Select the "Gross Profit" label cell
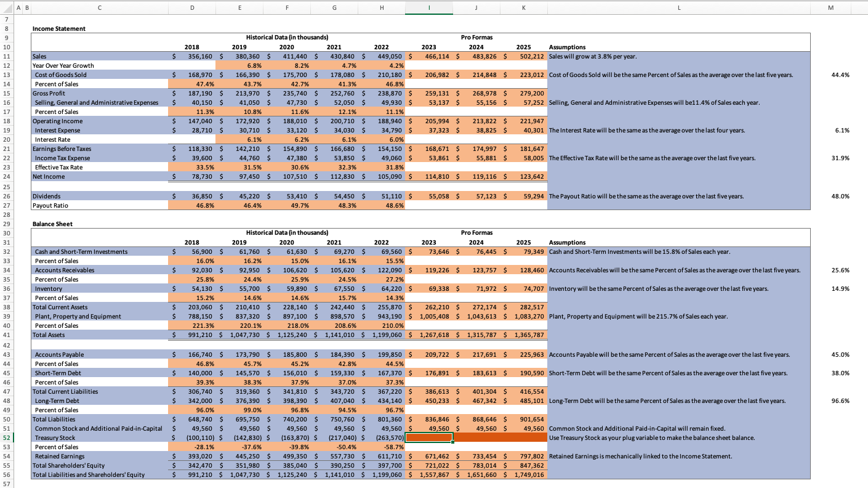This screenshot has height=488, width=868. (x=49, y=93)
